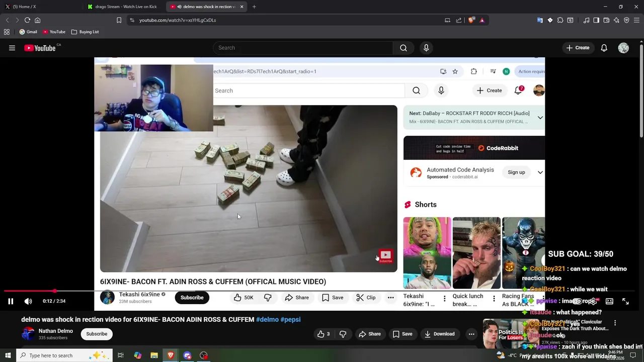Open the Leo AI sparkle icon
Viewport: 644px width, 362px height.
click(x=616, y=20)
